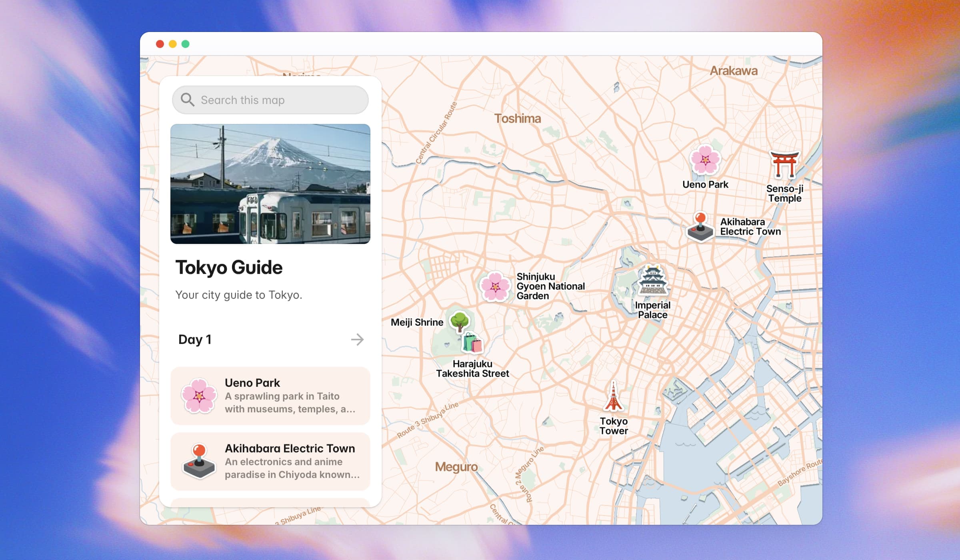Click the 'Akihabara Electric Town' map label
960x560 pixels.
tap(750, 227)
